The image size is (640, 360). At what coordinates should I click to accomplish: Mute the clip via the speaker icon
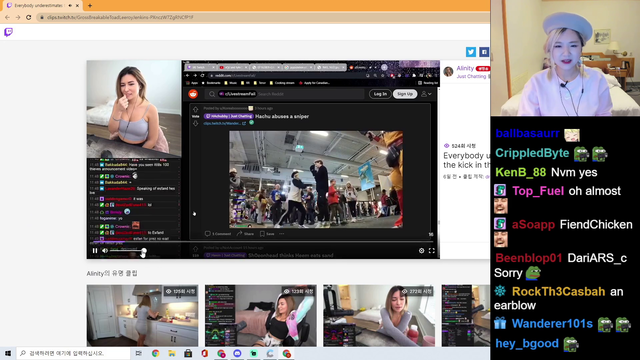pos(105,251)
